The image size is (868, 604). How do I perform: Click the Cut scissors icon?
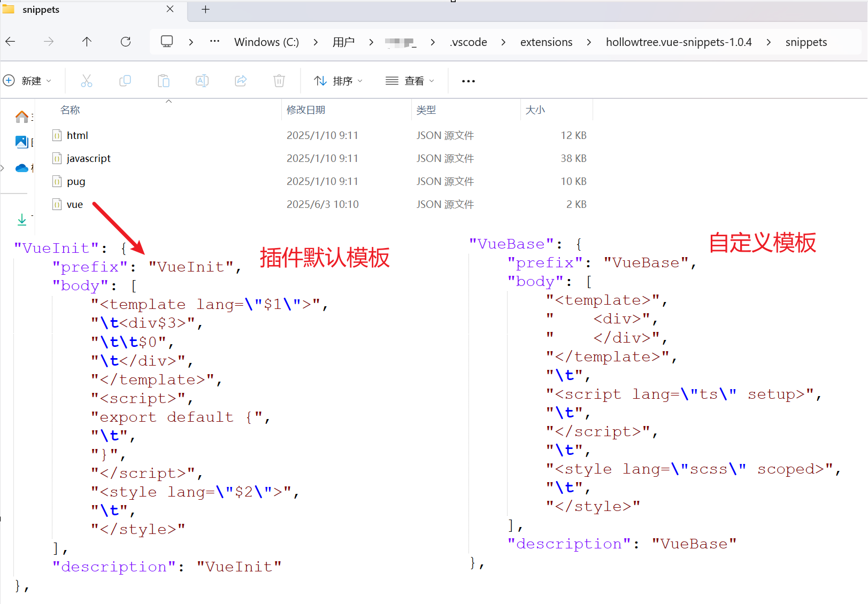pyautogui.click(x=87, y=81)
